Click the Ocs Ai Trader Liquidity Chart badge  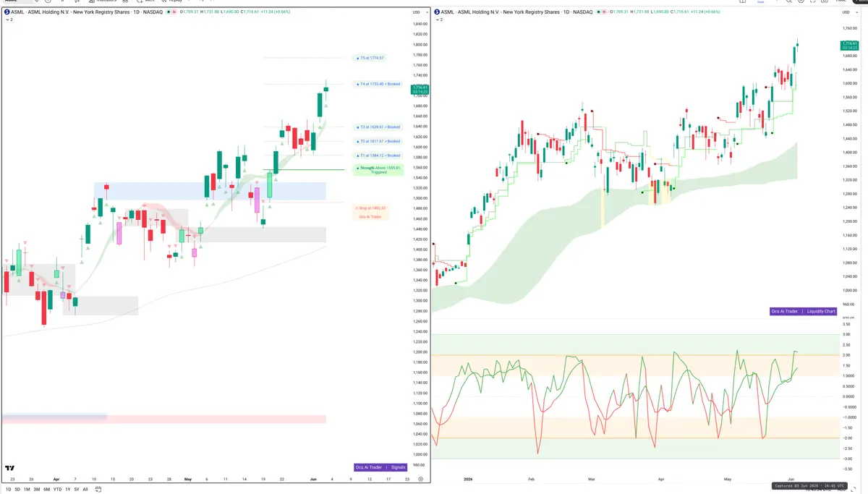tap(804, 311)
